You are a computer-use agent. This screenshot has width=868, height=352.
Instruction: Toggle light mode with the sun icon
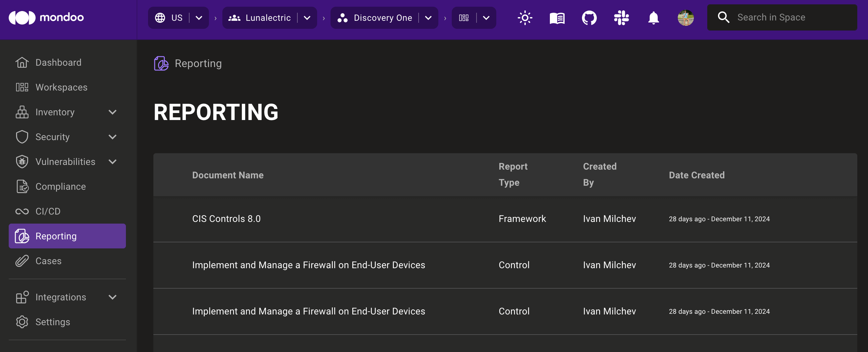click(525, 18)
